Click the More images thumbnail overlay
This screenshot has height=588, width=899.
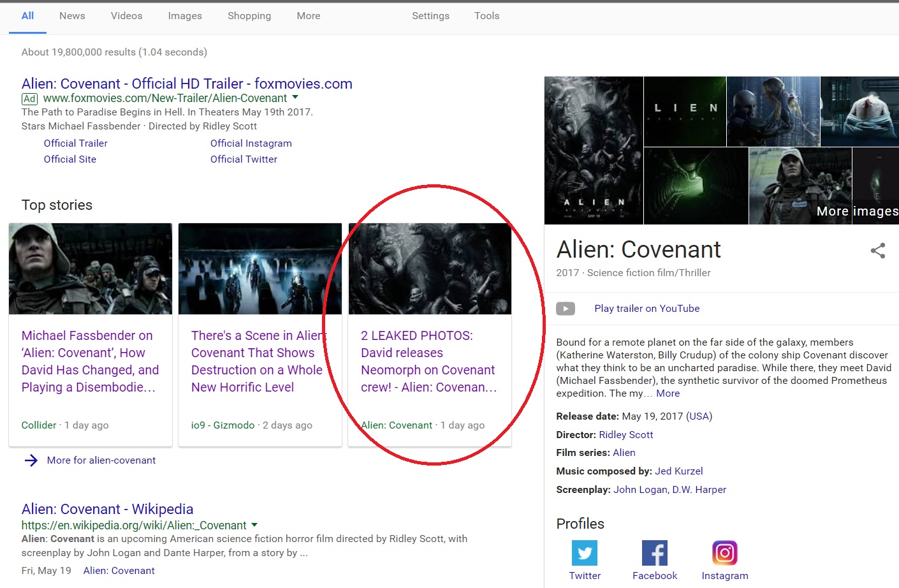click(x=856, y=211)
